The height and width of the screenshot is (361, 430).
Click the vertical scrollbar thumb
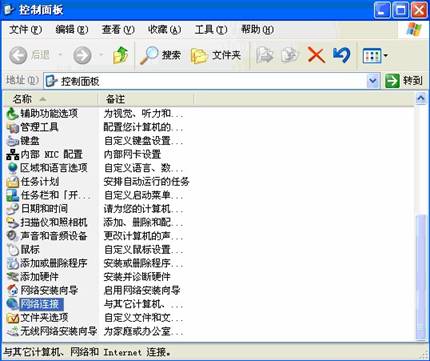tap(421, 277)
